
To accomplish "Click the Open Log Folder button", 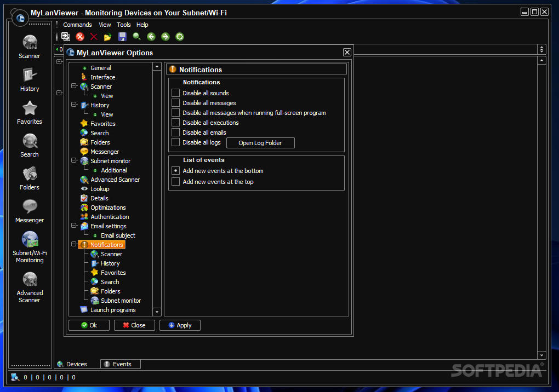I will point(260,143).
